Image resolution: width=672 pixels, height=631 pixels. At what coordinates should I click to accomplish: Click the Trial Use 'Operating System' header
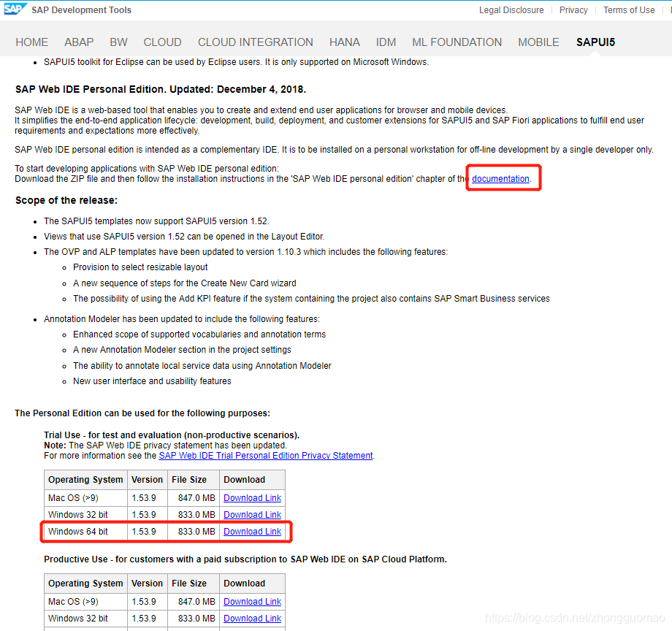(85, 480)
